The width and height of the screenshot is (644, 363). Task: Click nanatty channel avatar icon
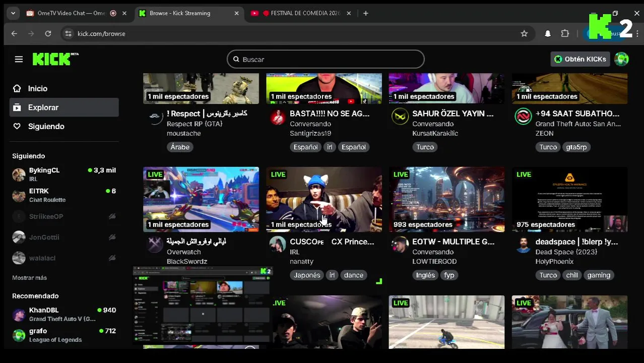[278, 245]
